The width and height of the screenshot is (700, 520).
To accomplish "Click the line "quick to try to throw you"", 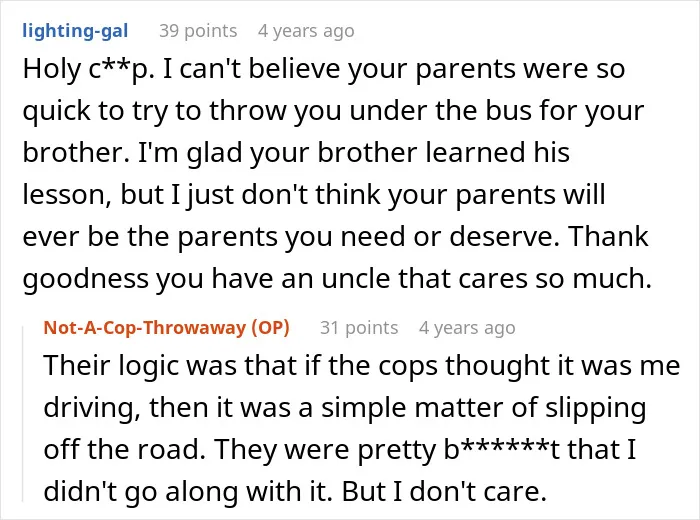I will point(333,111).
